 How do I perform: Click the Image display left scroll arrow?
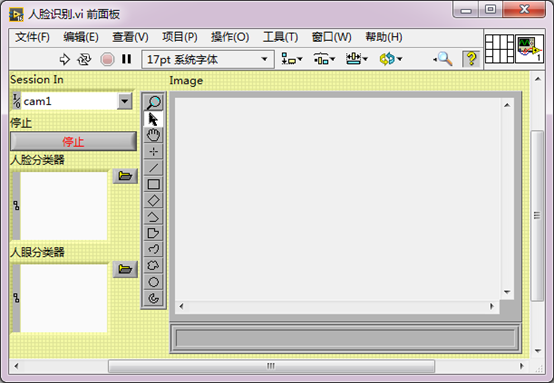[181, 306]
